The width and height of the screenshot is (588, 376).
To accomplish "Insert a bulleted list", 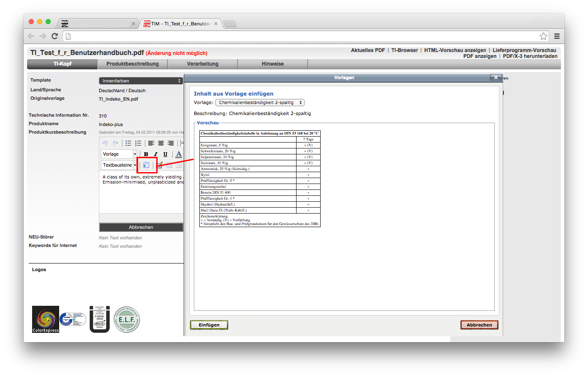I will [128, 143].
